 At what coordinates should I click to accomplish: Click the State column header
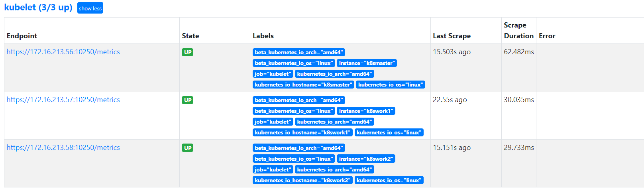(x=190, y=36)
